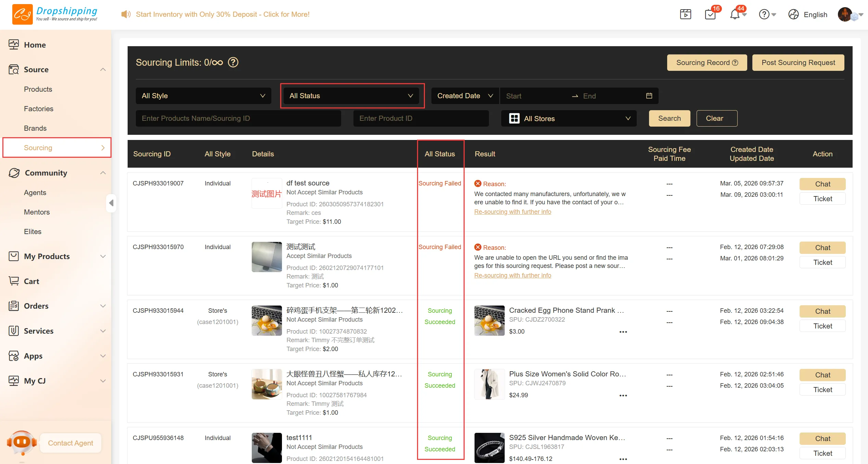The image size is (868, 464).
Task: Click the Enter Product ID input field
Action: click(x=421, y=118)
